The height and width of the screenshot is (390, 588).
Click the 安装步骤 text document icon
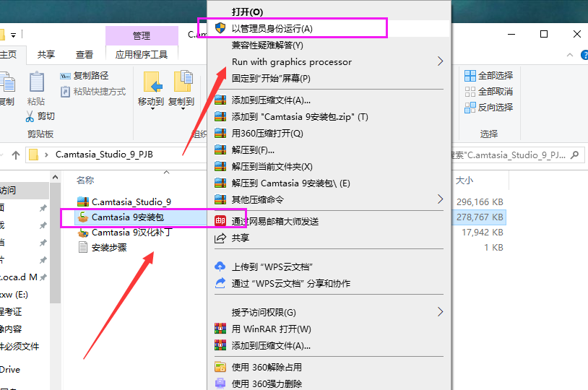[x=83, y=248]
